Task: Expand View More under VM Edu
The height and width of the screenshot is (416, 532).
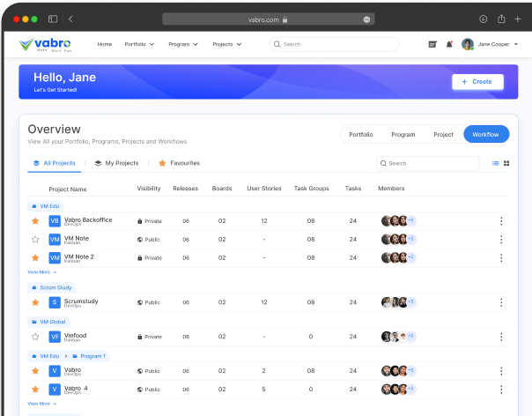Action: point(41,272)
